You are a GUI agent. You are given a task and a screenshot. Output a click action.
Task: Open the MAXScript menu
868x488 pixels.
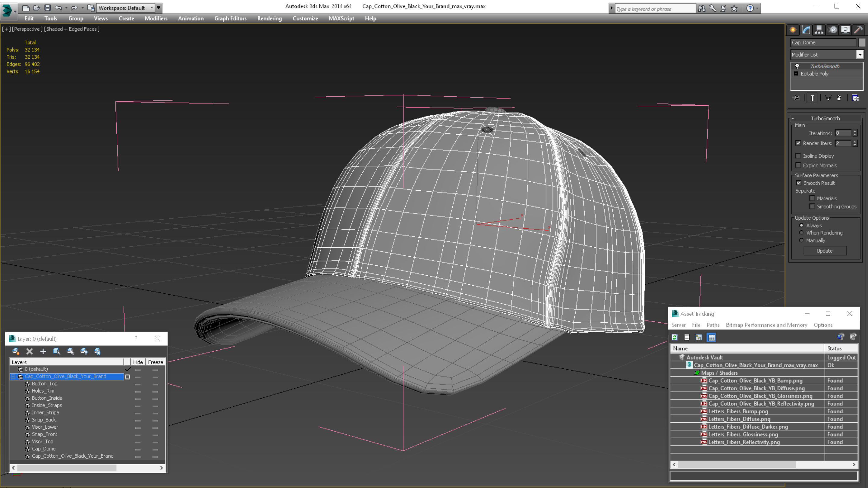(x=341, y=18)
